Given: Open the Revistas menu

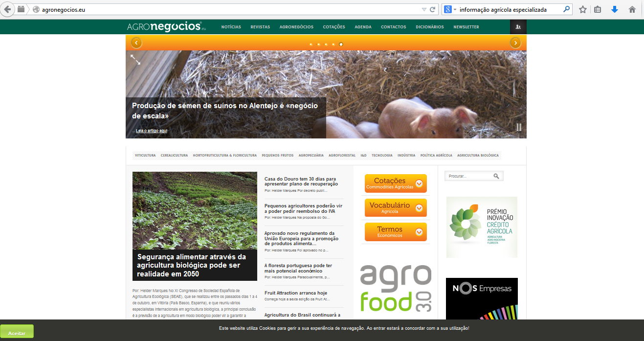Looking at the screenshot, I should [x=260, y=27].
